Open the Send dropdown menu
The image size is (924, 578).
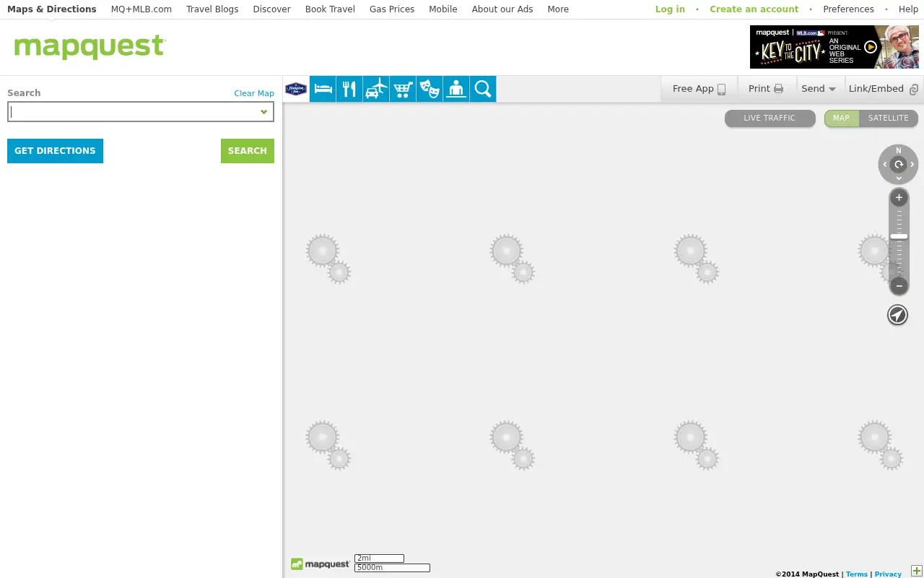(x=819, y=89)
